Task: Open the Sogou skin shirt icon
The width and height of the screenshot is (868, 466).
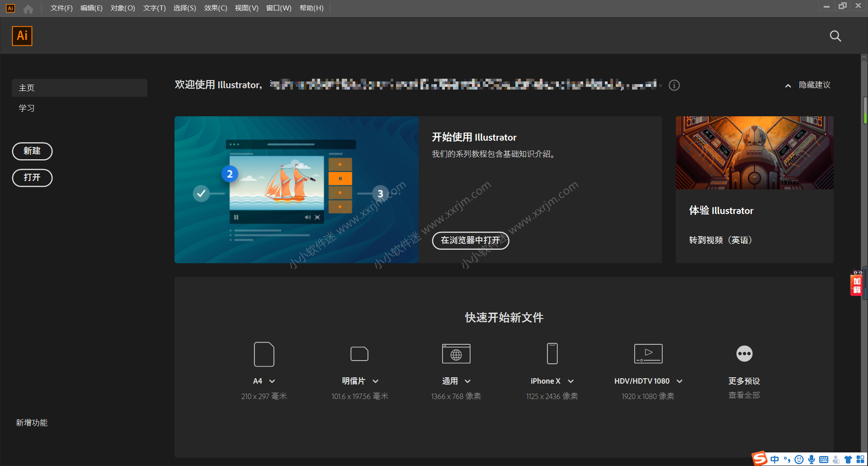Action: click(x=848, y=460)
